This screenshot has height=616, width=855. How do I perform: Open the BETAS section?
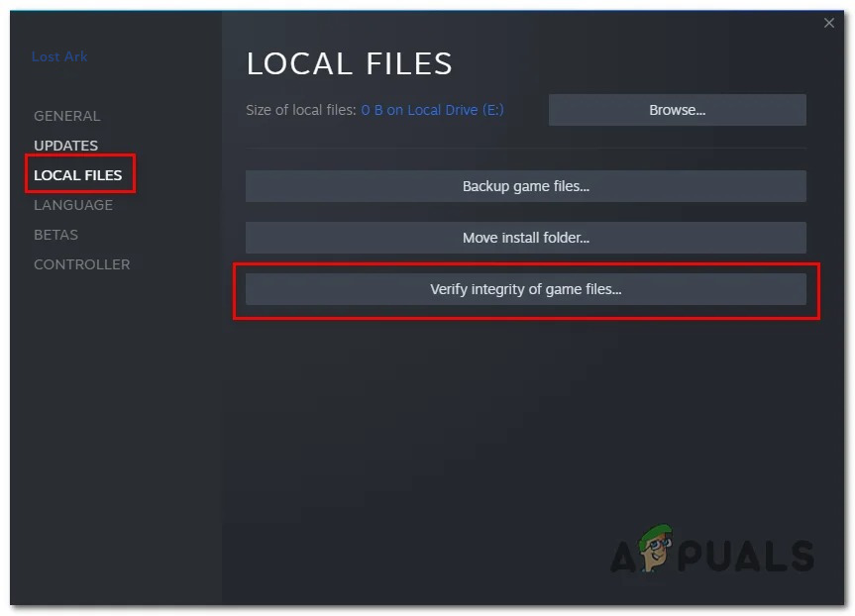[x=55, y=235]
